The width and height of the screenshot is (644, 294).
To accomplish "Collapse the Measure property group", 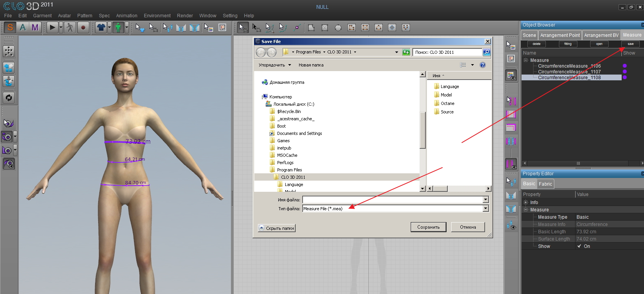I will click(526, 210).
